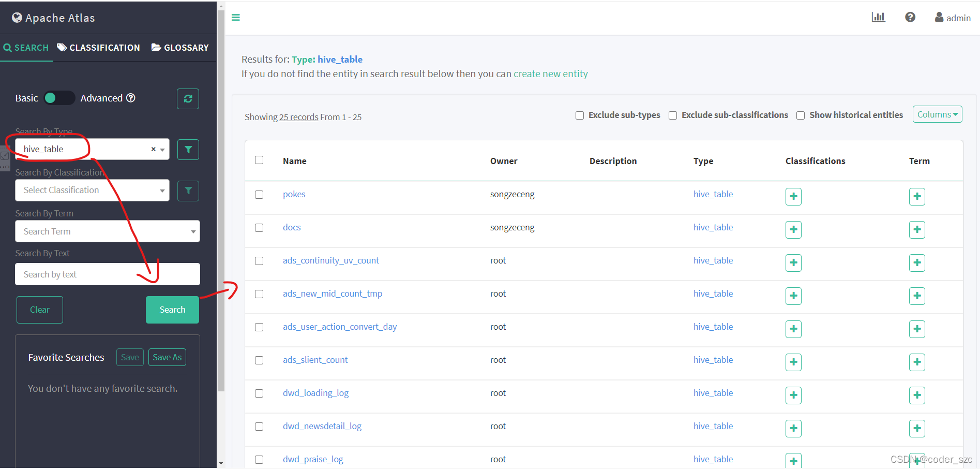Click the refresh icon button in search panel

click(x=188, y=99)
